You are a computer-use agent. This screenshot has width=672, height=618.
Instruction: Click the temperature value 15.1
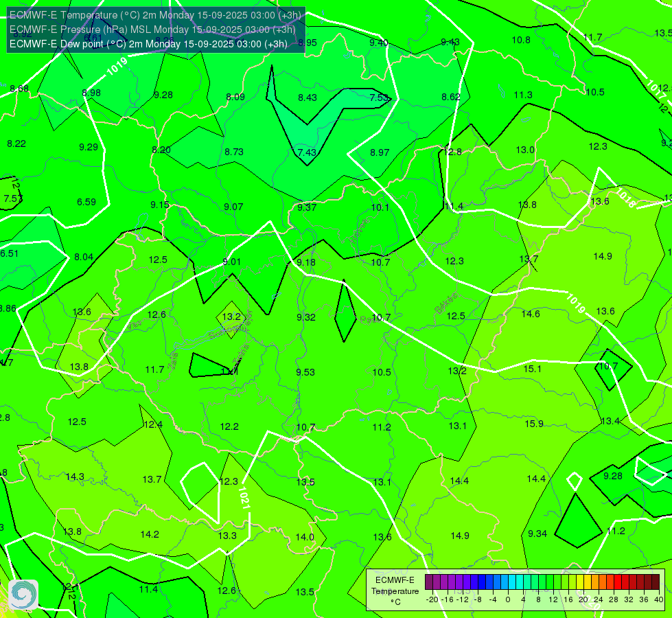click(x=532, y=369)
